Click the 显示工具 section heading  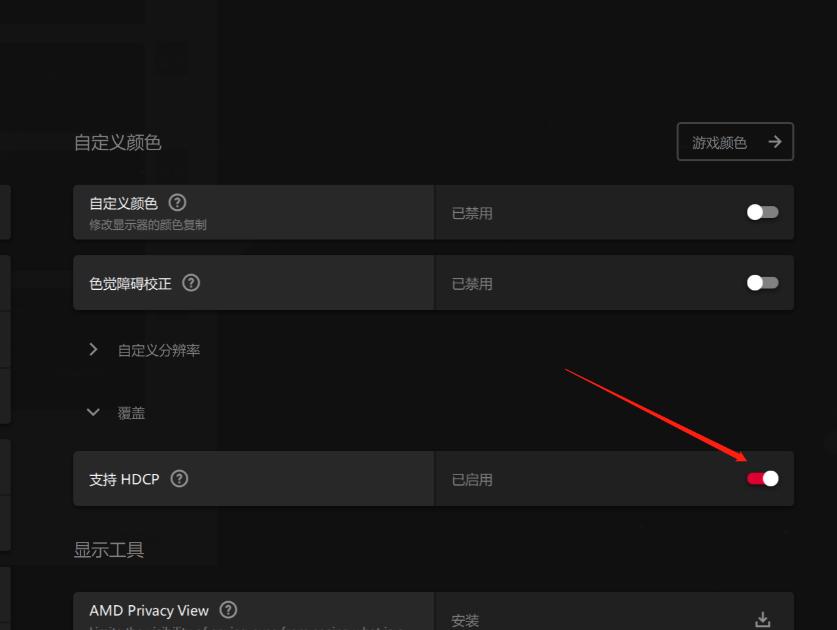pyautogui.click(x=108, y=548)
